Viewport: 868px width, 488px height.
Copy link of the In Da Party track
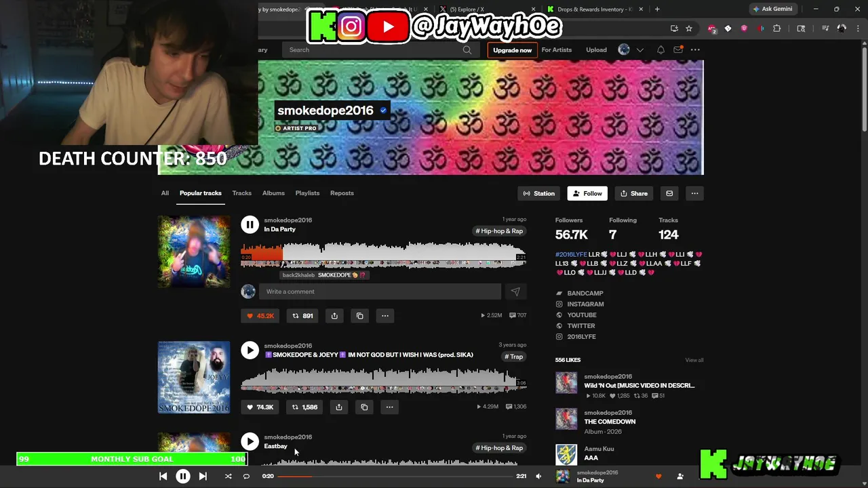point(360,316)
